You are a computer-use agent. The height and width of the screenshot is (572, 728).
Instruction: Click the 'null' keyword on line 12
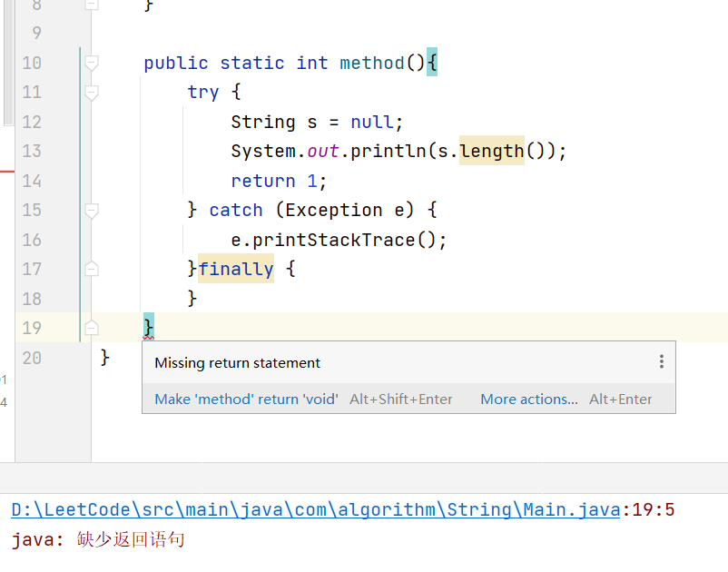[372, 122]
